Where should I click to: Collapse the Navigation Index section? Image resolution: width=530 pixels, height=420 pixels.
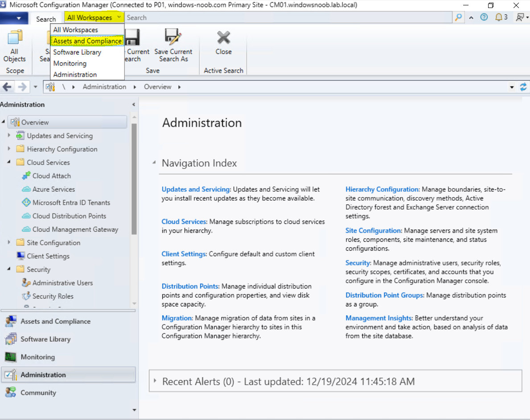coord(154,163)
